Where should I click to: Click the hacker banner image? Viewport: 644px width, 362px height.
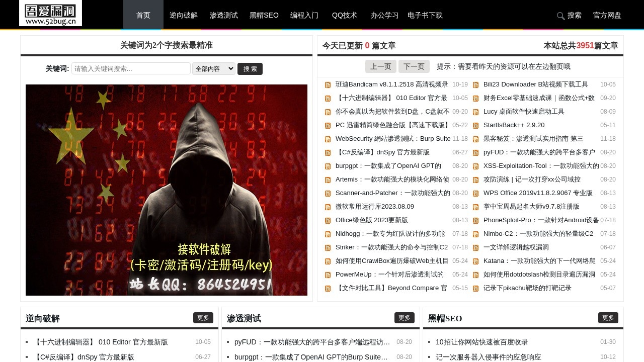166,190
